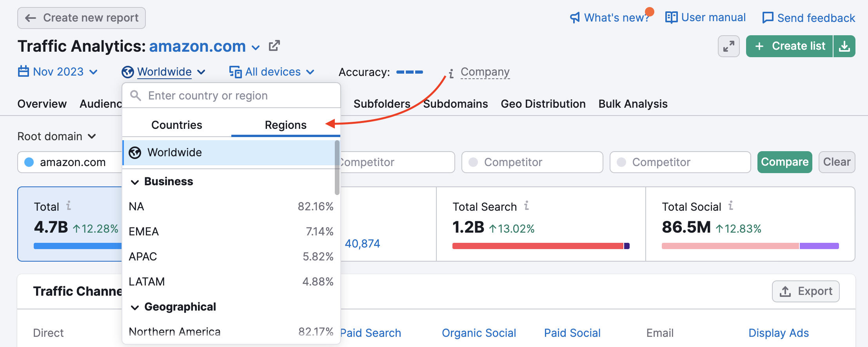This screenshot has width=868, height=347.
Task: Click the Export button
Action: point(806,291)
